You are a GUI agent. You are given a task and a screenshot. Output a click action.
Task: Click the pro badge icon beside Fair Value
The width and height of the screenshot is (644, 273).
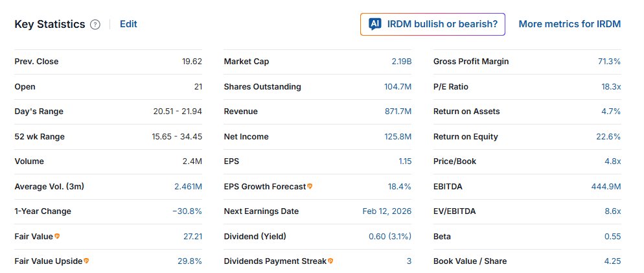pos(58,236)
